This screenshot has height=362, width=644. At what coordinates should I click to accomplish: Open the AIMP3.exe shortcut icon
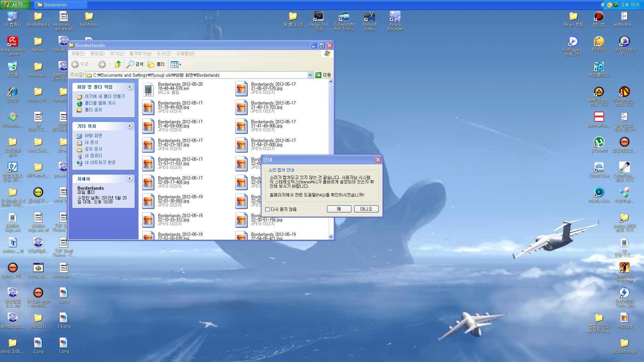(599, 96)
